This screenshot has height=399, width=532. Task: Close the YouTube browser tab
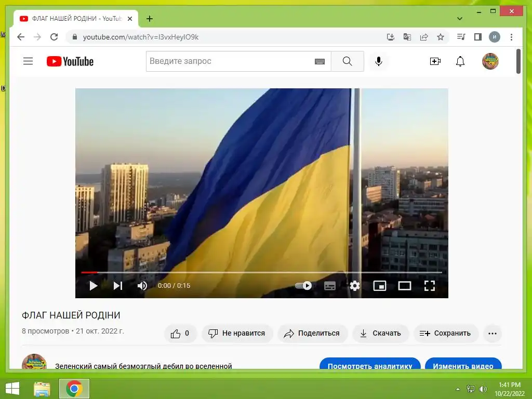[x=129, y=19]
